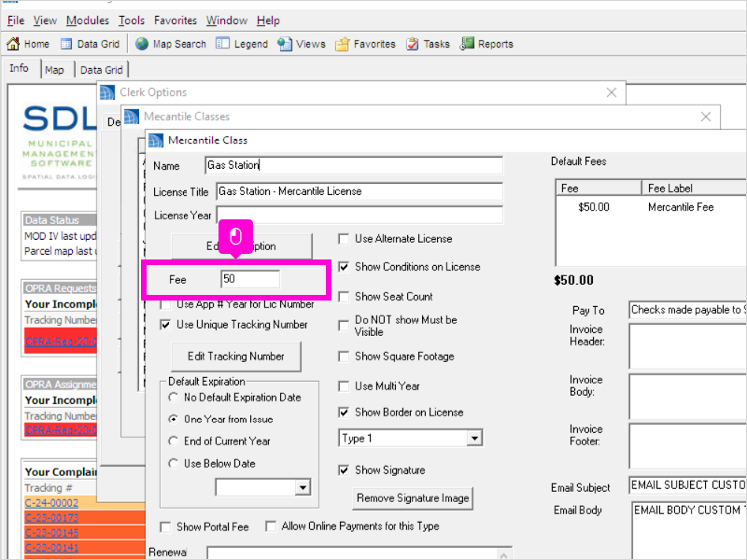
Task: Toggle Do NOT show Must be Visible
Action: 344,325
